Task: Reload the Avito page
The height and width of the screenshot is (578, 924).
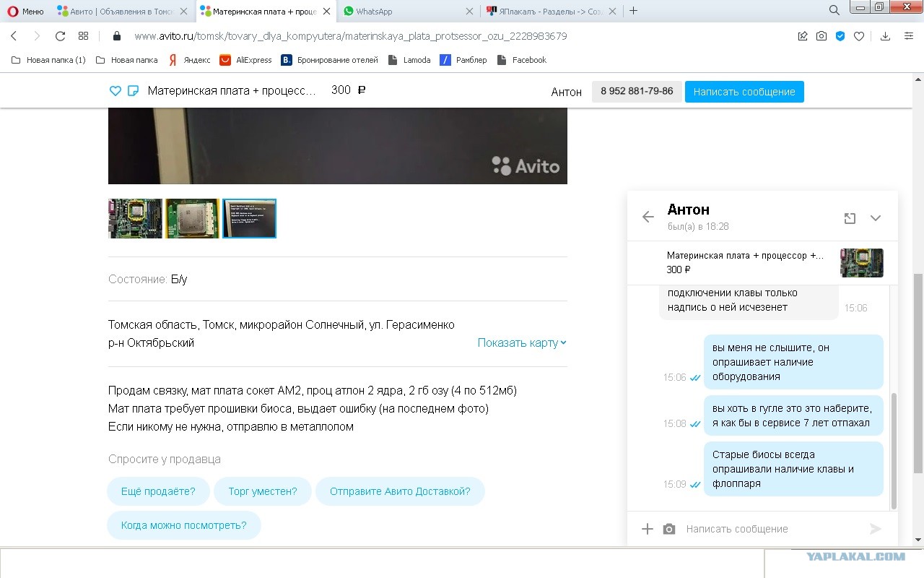Action: [60, 36]
